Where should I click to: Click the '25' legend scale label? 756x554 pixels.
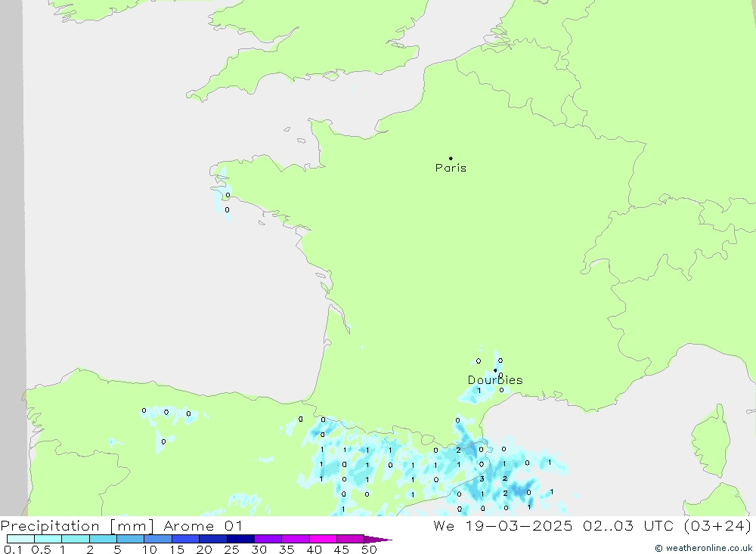pyautogui.click(x=231, y=549)
